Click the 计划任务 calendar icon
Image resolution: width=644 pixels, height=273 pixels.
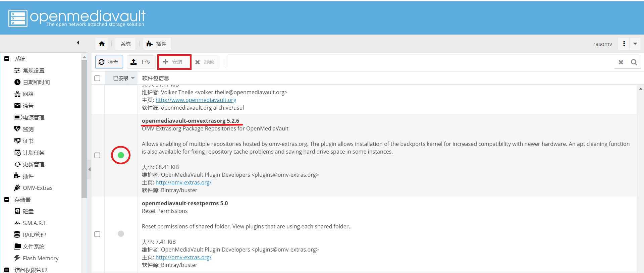click(17, 152)
